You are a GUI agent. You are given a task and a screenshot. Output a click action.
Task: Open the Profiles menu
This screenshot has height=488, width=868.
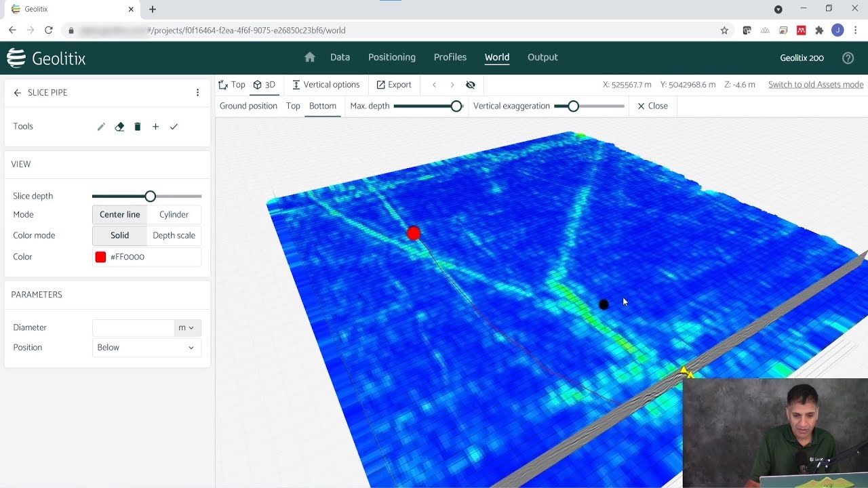click(x=450, y=58)
